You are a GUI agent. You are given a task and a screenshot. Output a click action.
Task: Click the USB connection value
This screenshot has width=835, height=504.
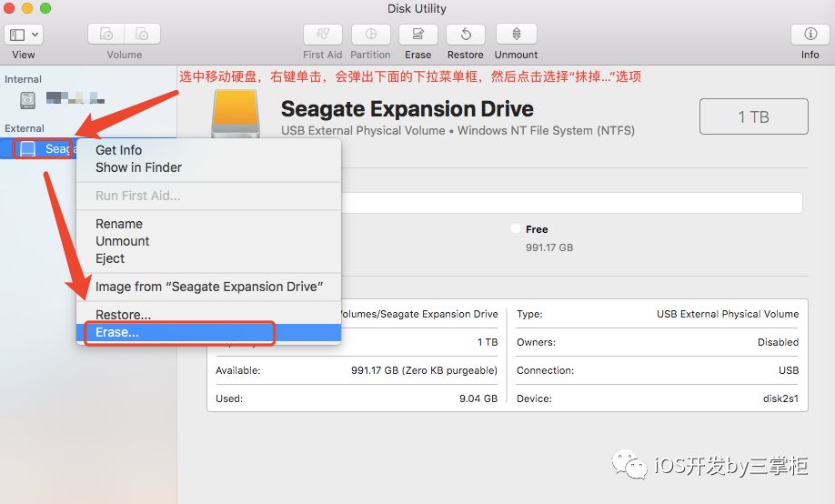788,370
